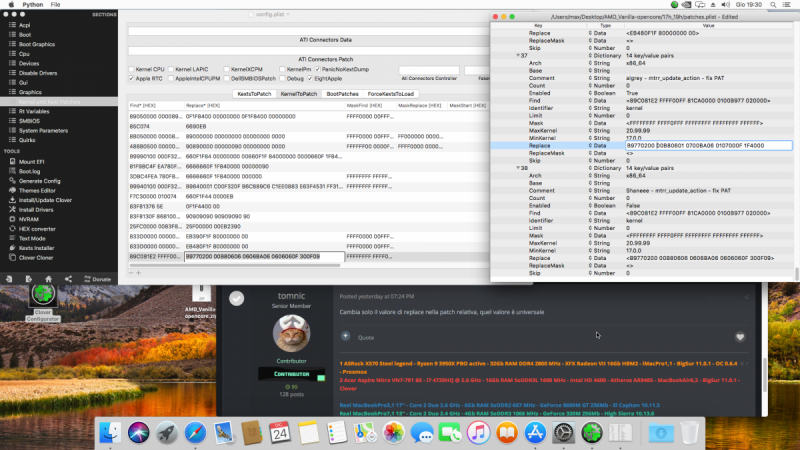The image size is (800, 450).
Task: Enable the Kernel CPU checkbox
Action: pyautogui.click(x=129, y=69)
